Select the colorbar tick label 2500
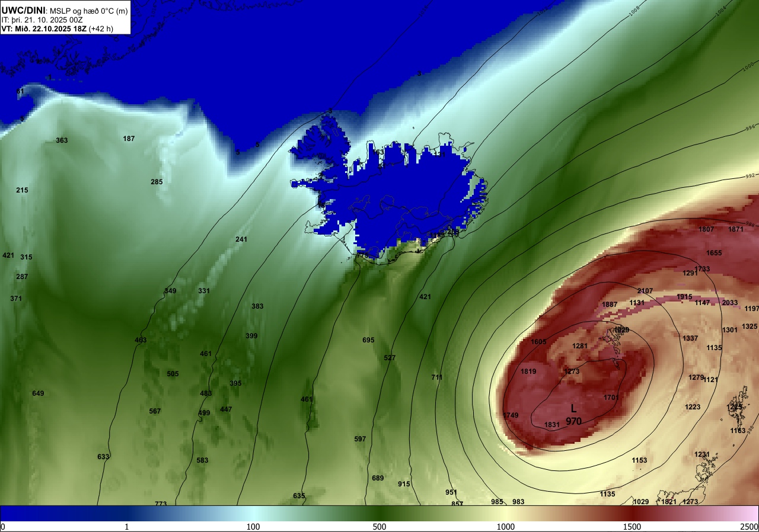The image size is (759, 532). (750, 527)
